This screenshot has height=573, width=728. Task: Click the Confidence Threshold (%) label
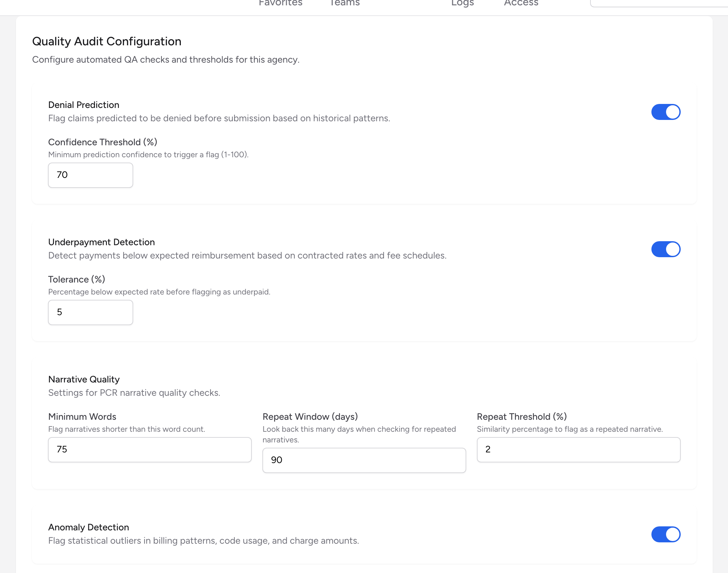(x=103, y=142)
